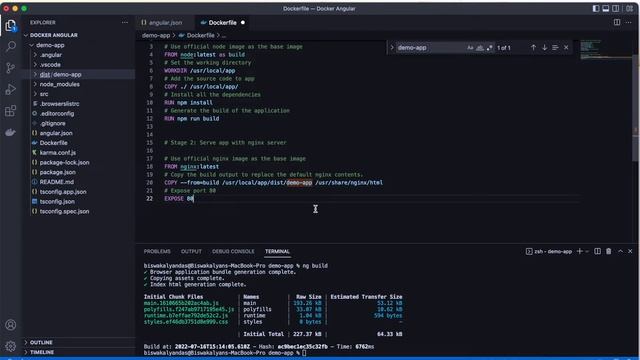Toggle Match Case in find widget
This screenshot has height=360, width=640.
point(470,48)
